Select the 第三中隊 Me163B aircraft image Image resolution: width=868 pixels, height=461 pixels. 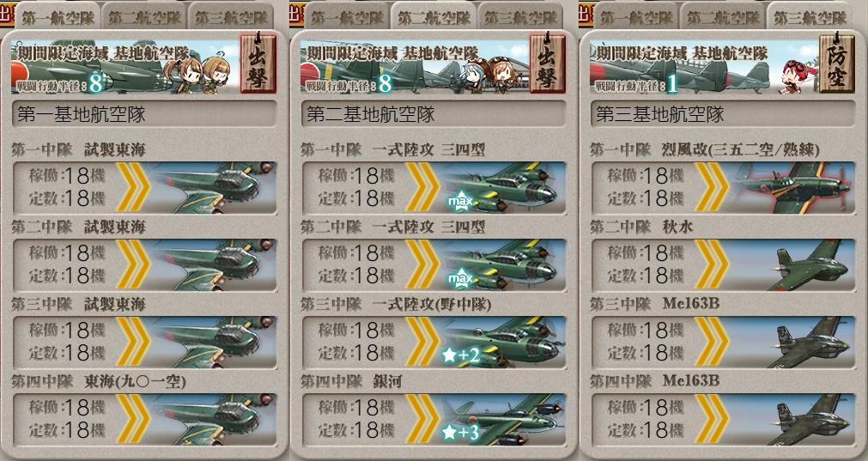[811, 343]
